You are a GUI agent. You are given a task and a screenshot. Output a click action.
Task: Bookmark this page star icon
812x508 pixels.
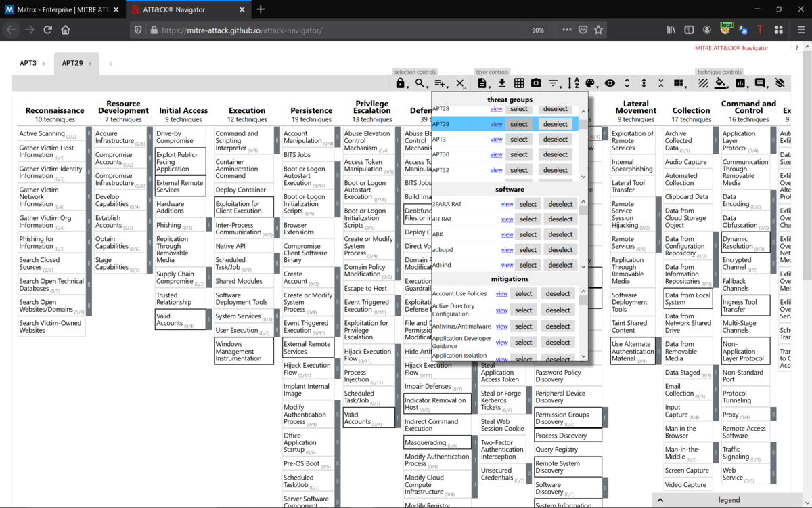(598, 30)
